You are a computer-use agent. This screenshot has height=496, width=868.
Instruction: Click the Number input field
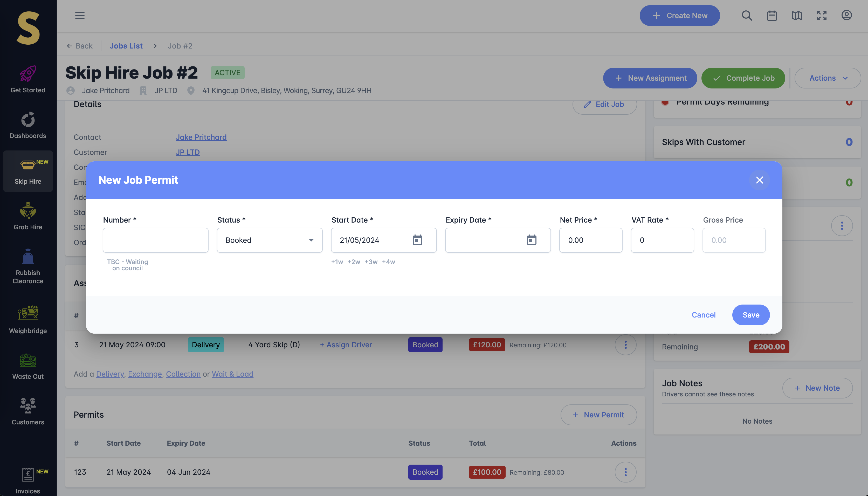(155, 240)
